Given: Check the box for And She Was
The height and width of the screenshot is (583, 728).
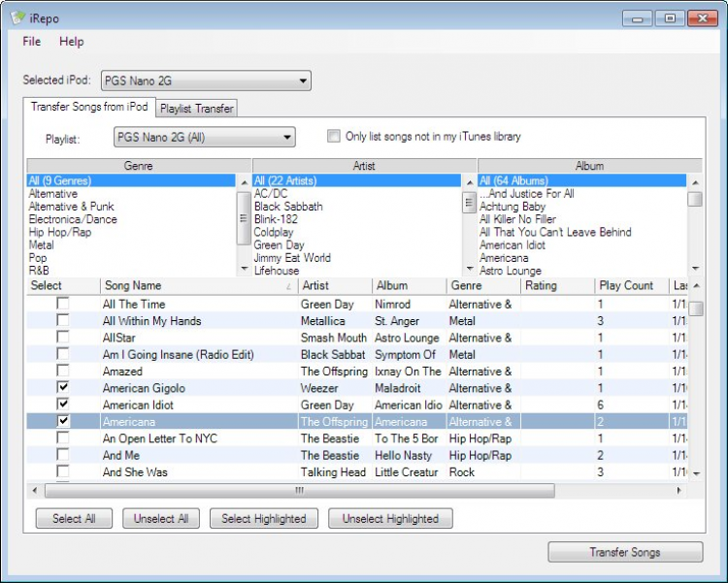Looking at the screenshot, I should click(63, 471).
